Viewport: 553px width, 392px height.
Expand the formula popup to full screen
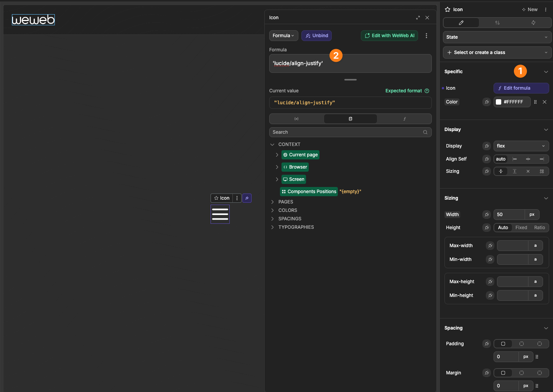point(418,18)
